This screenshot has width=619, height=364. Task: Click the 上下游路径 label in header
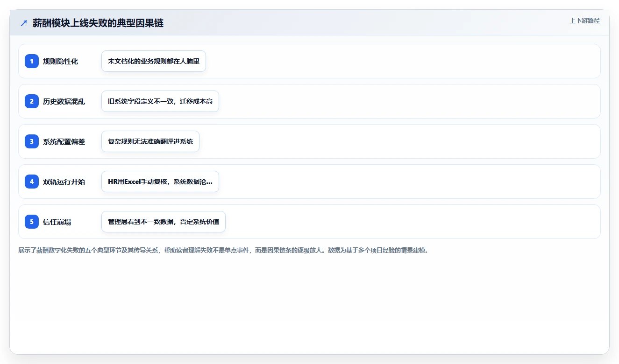point(584,21)
